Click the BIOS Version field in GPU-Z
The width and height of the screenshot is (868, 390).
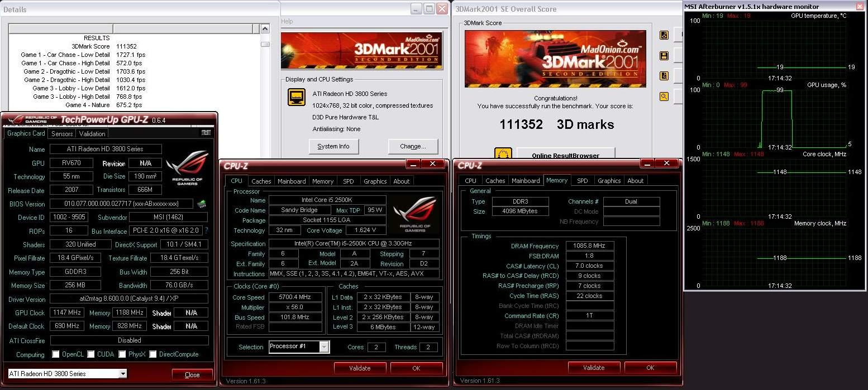coord(122,204)
